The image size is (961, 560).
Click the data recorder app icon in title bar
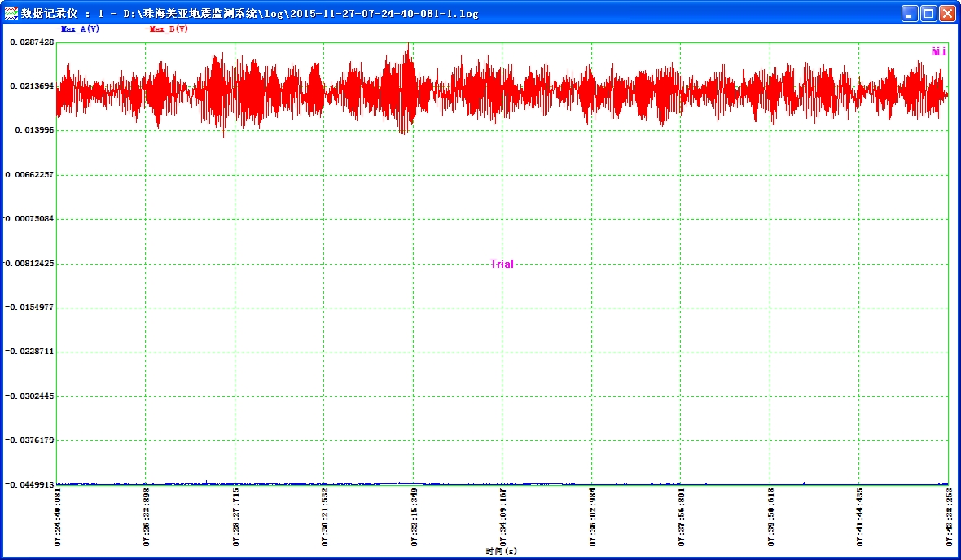click(11, 13)
